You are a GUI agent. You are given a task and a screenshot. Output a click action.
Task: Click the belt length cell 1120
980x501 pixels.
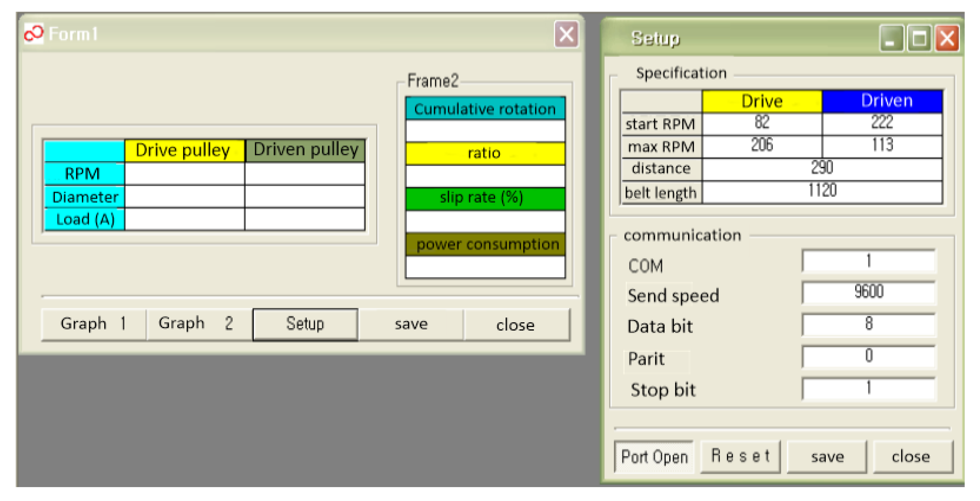[822, 191]
